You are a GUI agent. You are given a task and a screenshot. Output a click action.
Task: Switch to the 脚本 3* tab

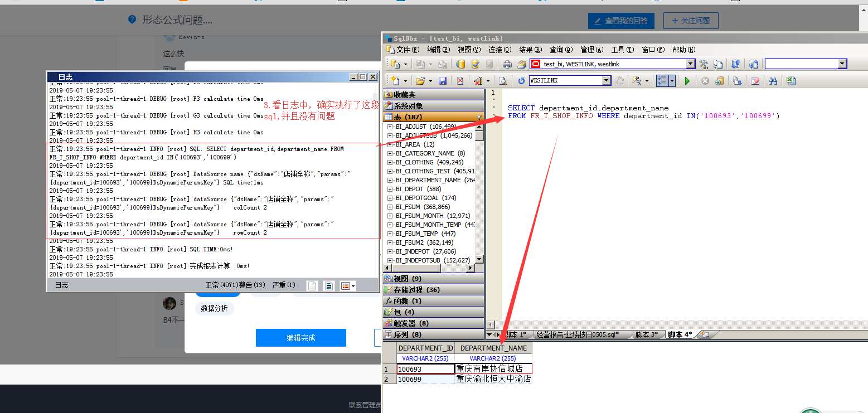(x=647, y=334)
